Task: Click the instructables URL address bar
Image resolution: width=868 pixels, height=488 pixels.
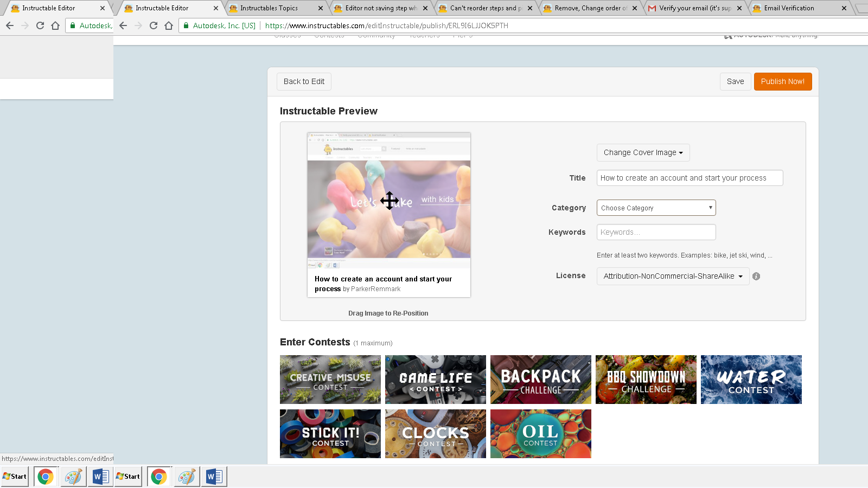Action: (x=386, y=25)
